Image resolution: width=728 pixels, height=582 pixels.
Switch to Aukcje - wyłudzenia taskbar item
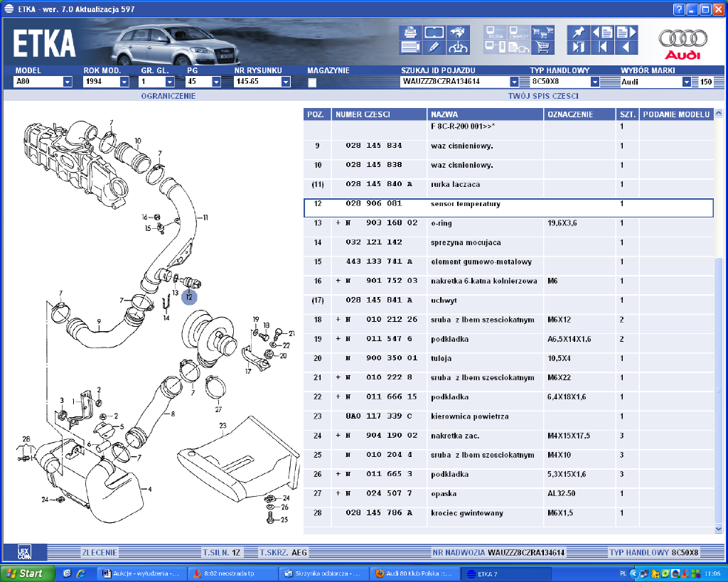pyautogui.click(x=141, y=573)
